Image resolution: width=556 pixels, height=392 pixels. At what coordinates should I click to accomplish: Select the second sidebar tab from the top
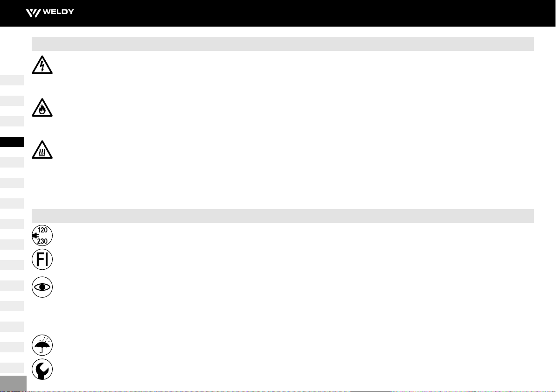(12, 101)
